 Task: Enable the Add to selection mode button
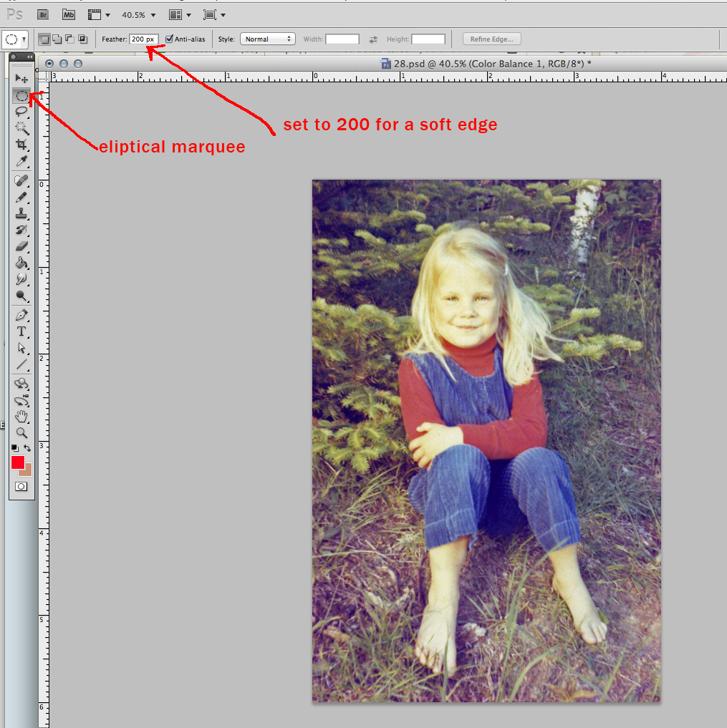coord(57,39)
